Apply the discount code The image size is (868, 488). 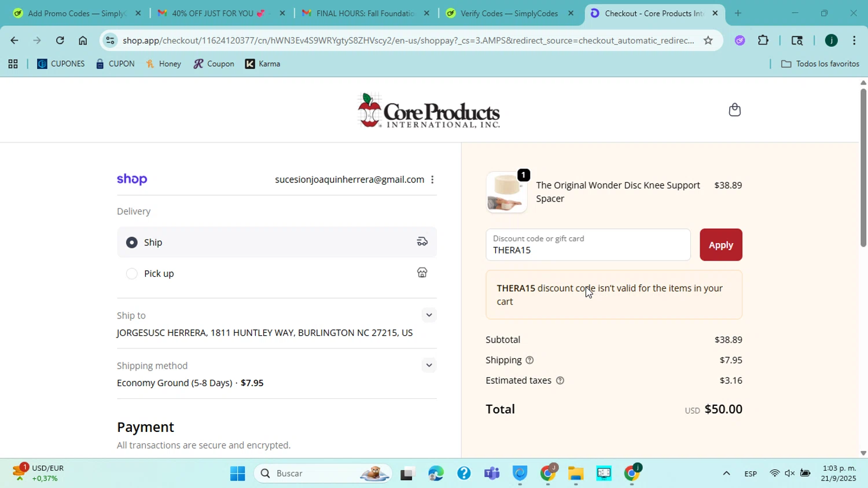(721, 245)
